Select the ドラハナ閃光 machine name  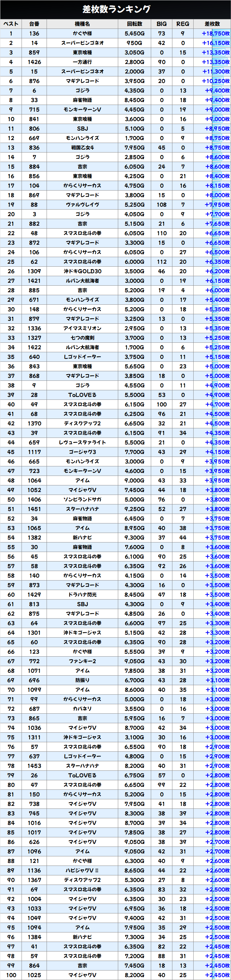(x=82, y=594)
